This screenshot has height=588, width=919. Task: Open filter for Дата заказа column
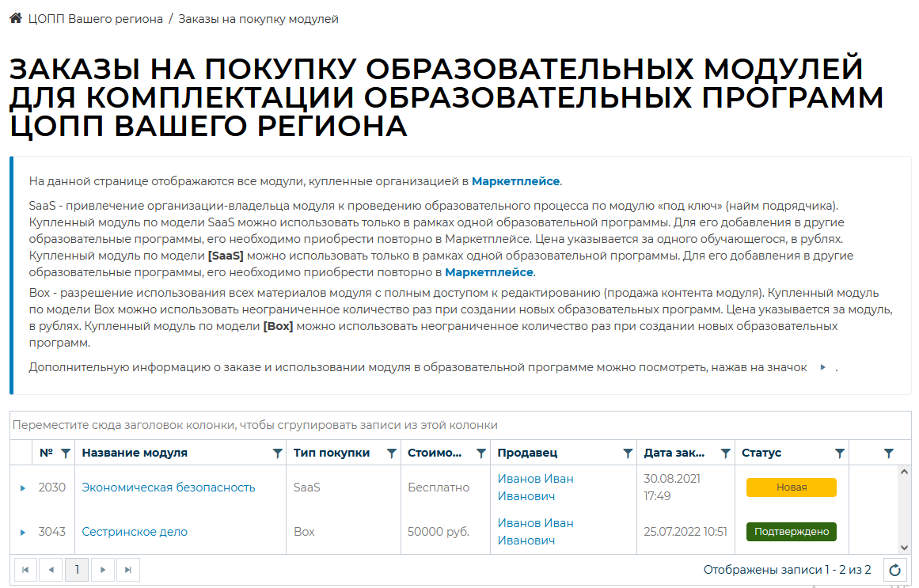coord(725,453)
